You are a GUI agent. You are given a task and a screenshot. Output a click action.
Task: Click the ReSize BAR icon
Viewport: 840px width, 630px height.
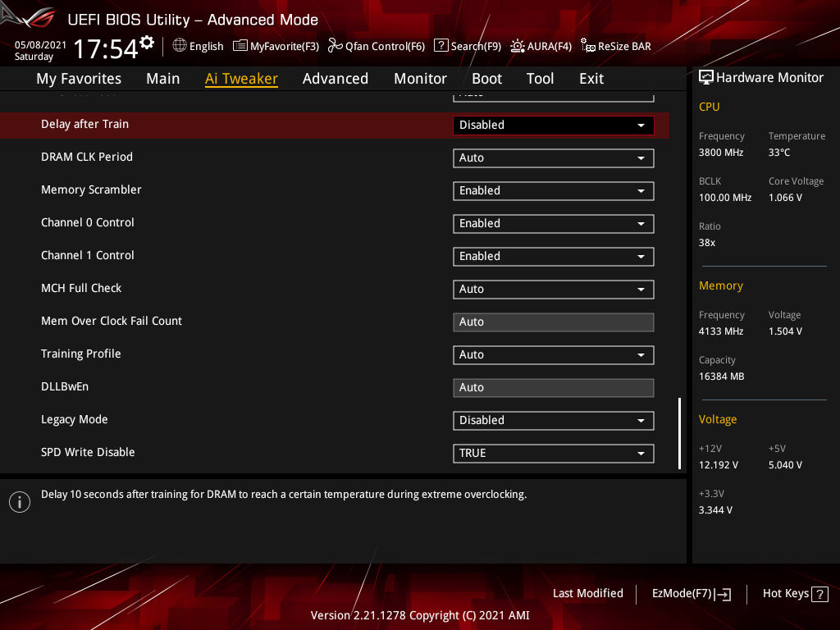tap(587, 46)
